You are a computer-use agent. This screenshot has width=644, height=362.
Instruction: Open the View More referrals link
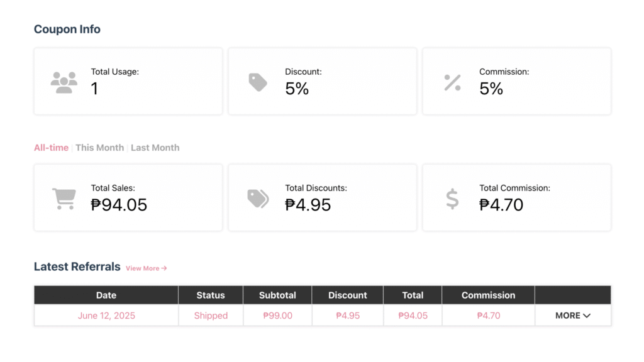[x=146, y=268]
